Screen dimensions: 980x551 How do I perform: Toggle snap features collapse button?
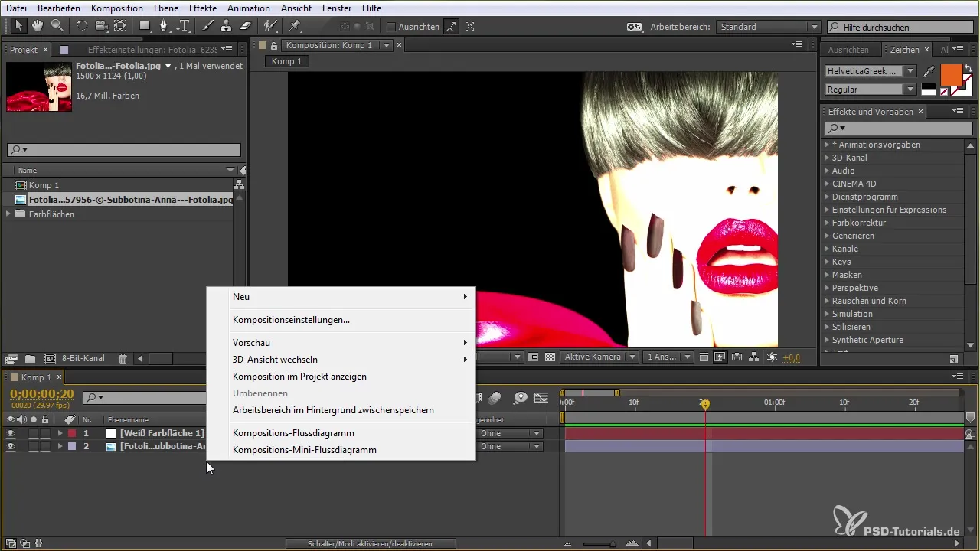469,26
